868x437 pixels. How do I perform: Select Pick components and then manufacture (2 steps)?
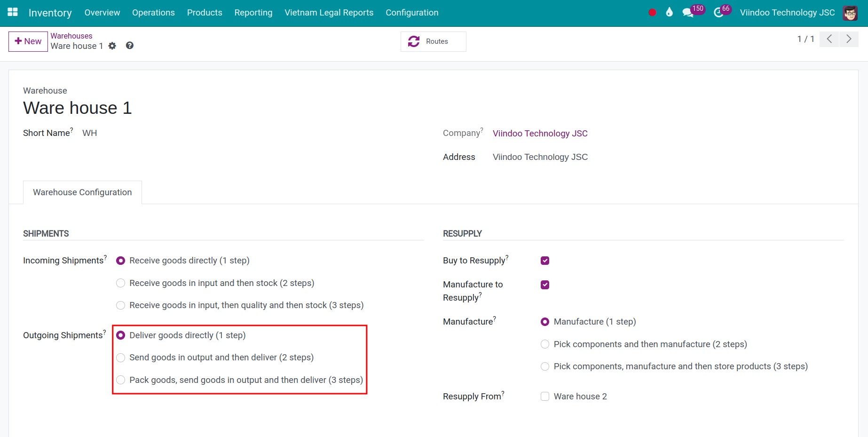545,344
